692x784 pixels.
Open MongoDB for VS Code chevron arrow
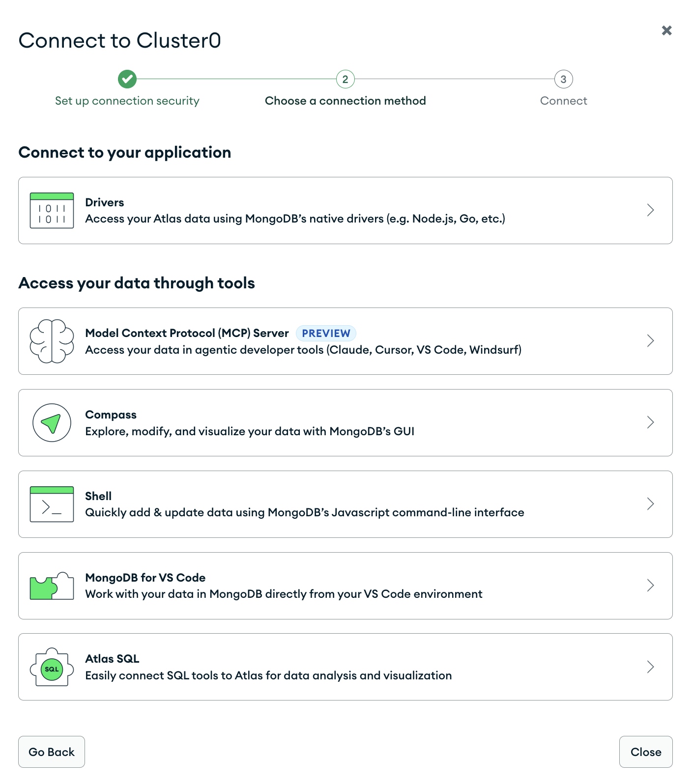pos(651,586)
